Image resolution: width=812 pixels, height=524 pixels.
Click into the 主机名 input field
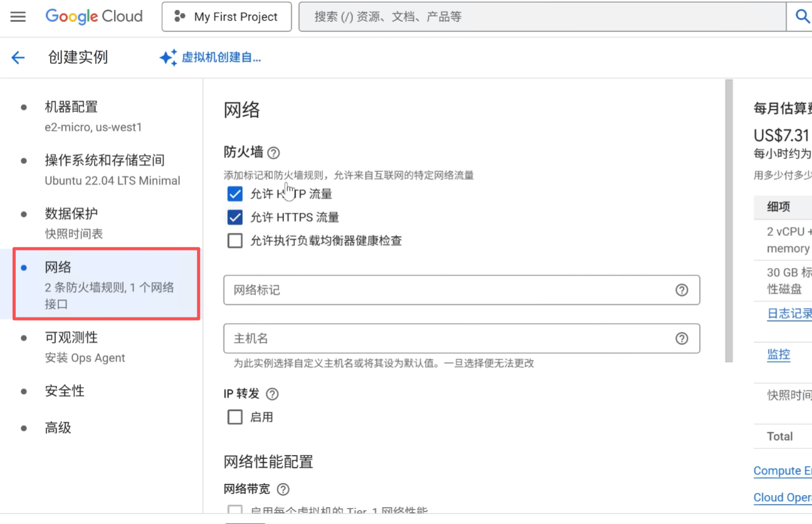(448, 338)
